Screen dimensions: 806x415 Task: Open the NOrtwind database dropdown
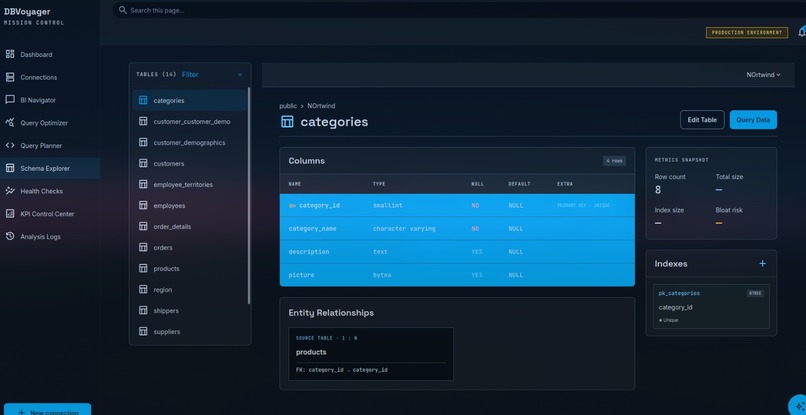763,75
